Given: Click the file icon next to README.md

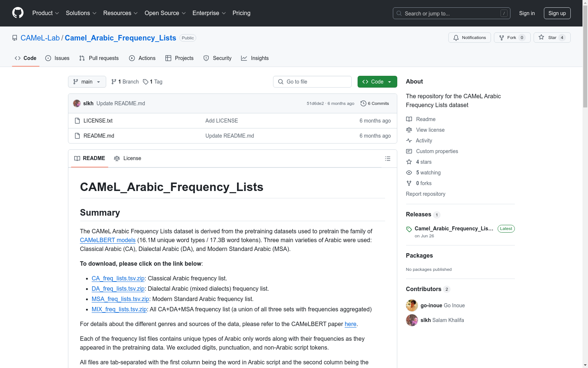Looking at the screenshot, I should [x=77, y=136].
